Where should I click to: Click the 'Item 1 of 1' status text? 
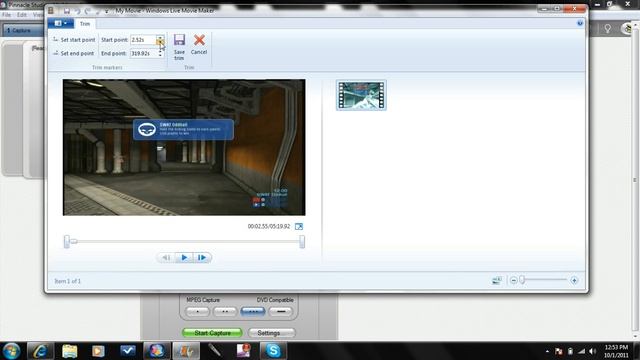[68, 281]
